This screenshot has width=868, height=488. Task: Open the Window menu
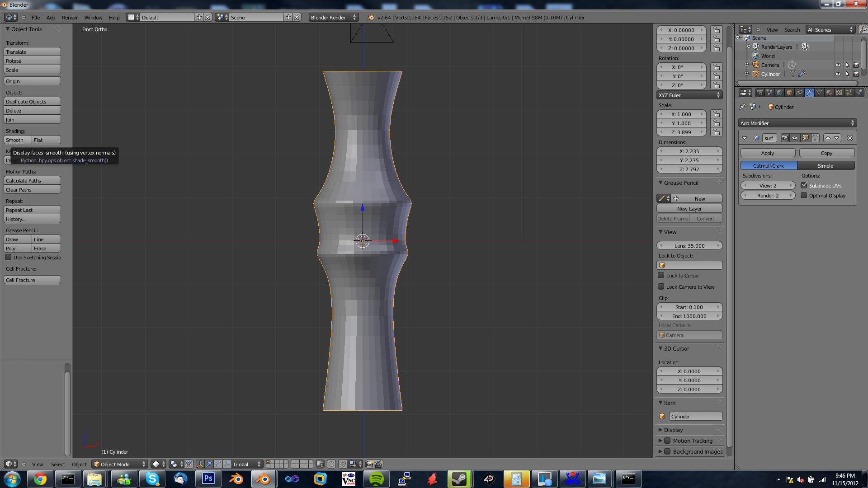point(93,18)
